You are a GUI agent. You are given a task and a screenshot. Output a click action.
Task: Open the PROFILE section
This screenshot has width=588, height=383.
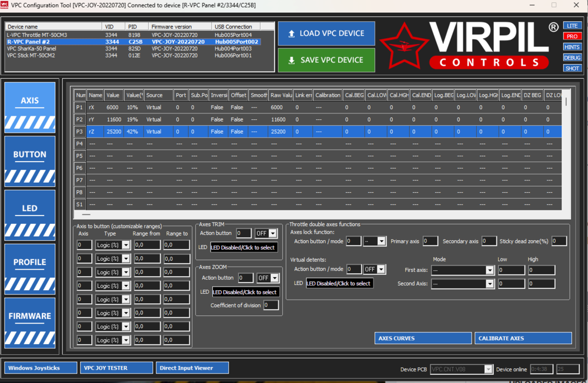click(x=30, y=270)
